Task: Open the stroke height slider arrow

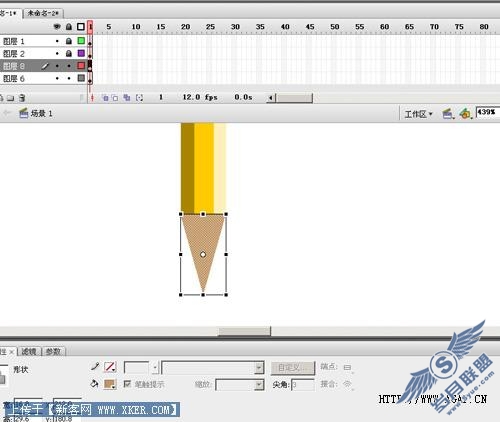Action: (x=155, y=368)
